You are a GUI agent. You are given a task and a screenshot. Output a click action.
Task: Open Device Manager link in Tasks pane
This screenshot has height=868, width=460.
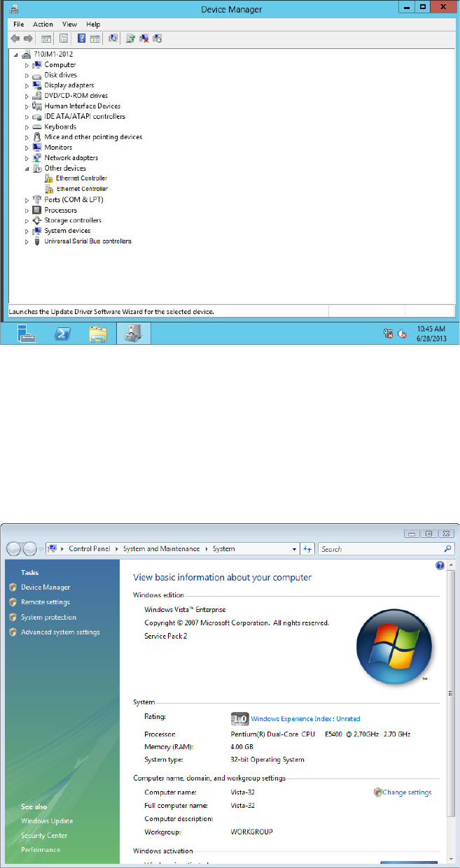46,588
